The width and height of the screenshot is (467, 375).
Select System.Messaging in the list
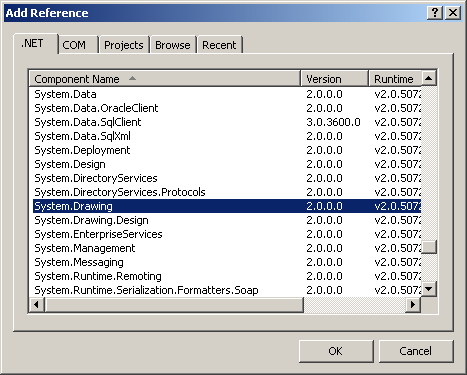click(227, 262)
